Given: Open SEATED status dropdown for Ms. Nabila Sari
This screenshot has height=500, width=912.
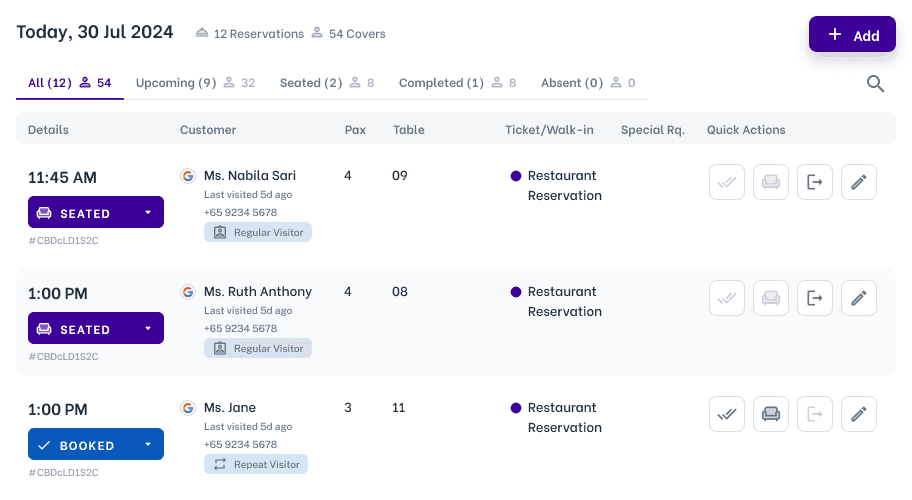Looking at the screenshot, I should [96, 212].
